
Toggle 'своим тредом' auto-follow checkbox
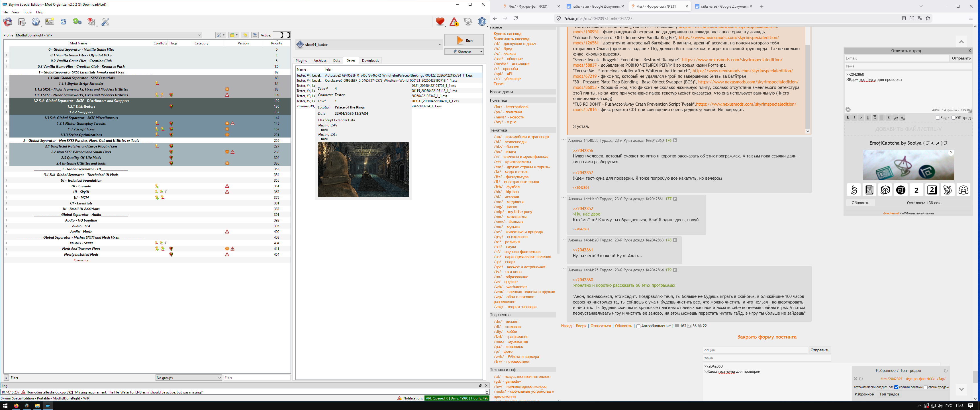[x=926, y=387]
